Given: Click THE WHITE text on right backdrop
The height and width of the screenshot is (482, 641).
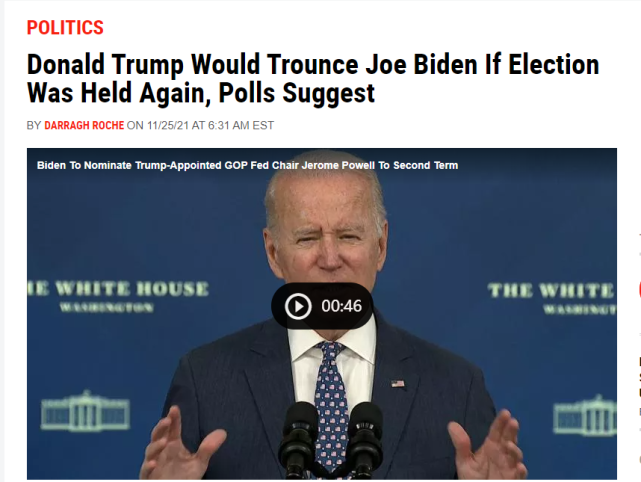Looking at the screenshot, I should [551, 291].
